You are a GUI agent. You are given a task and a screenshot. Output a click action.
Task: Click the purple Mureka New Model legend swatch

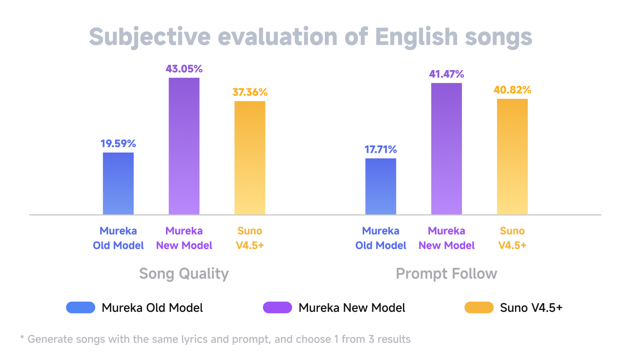tap(277, 308)
